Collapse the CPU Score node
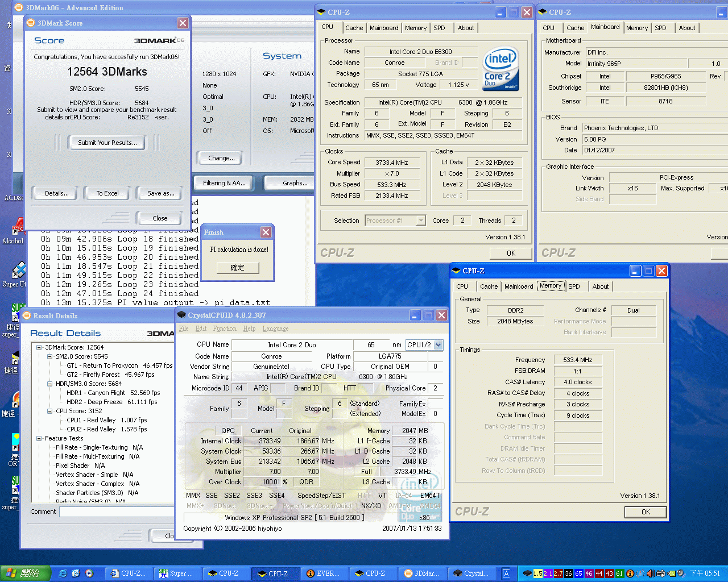Image resolution: width=728 pixels, height=582 pixels. 49,411
